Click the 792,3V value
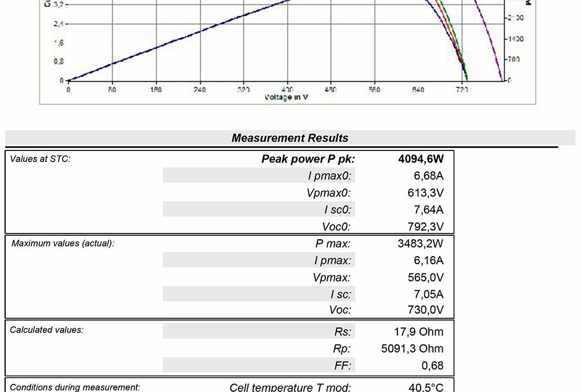The height and width of the screenshot is (392, 581). (425, 226)
